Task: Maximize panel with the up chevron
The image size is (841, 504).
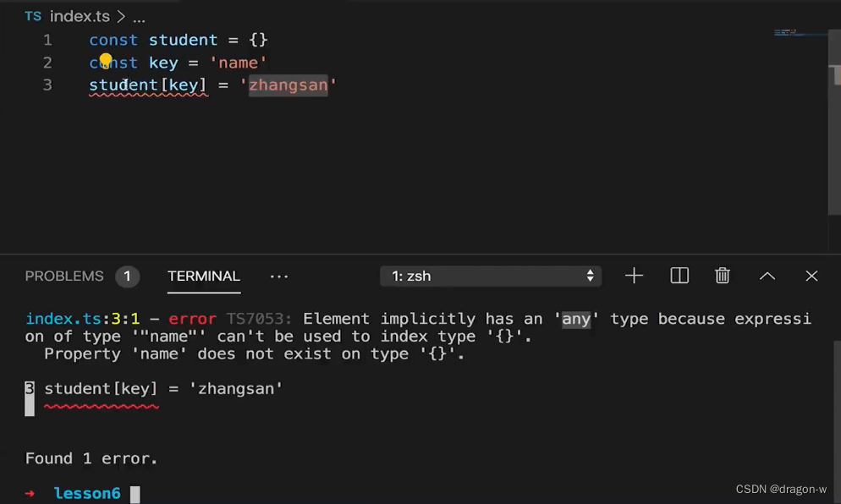Action: pyautogui.click(x=767, y=277)
